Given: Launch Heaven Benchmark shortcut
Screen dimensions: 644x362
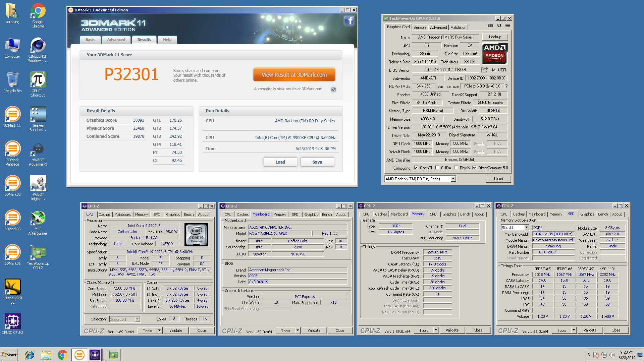Looking at the screenshot, I should (38, 119).
